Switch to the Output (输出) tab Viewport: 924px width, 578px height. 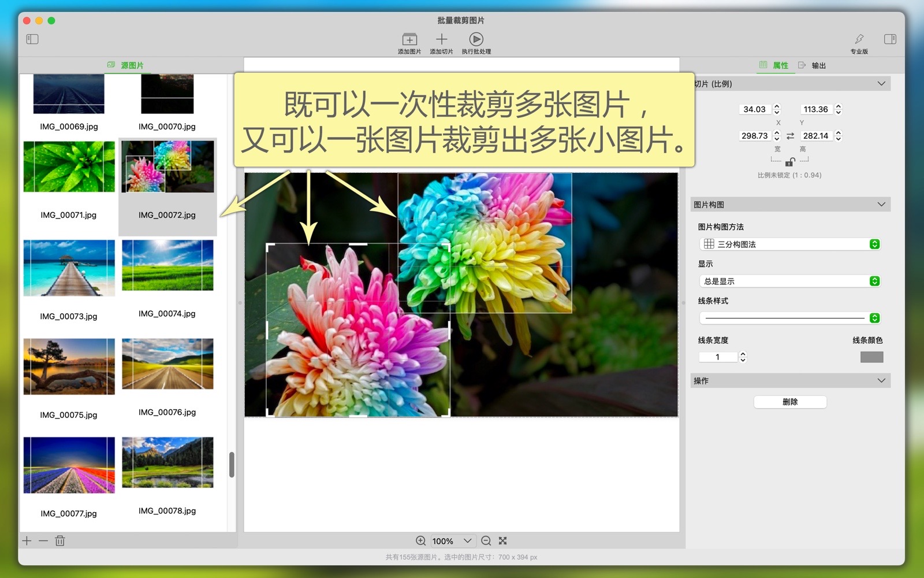tap(812, 65)
